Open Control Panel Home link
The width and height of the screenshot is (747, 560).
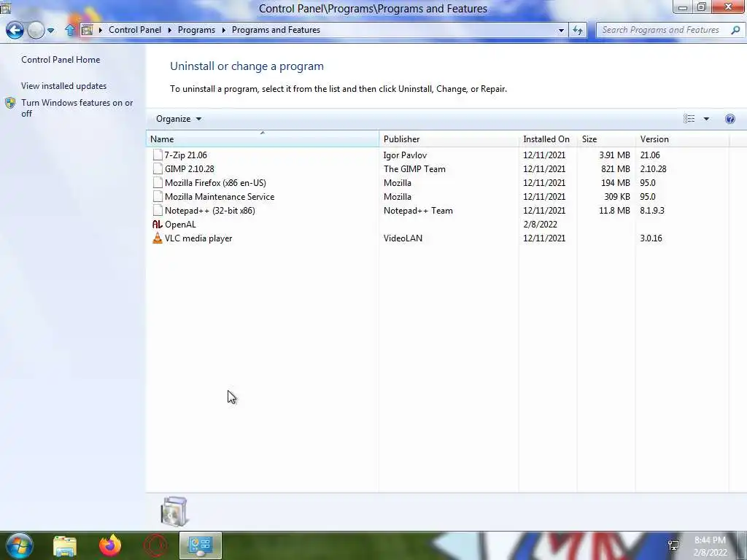(x=61, y=60)
